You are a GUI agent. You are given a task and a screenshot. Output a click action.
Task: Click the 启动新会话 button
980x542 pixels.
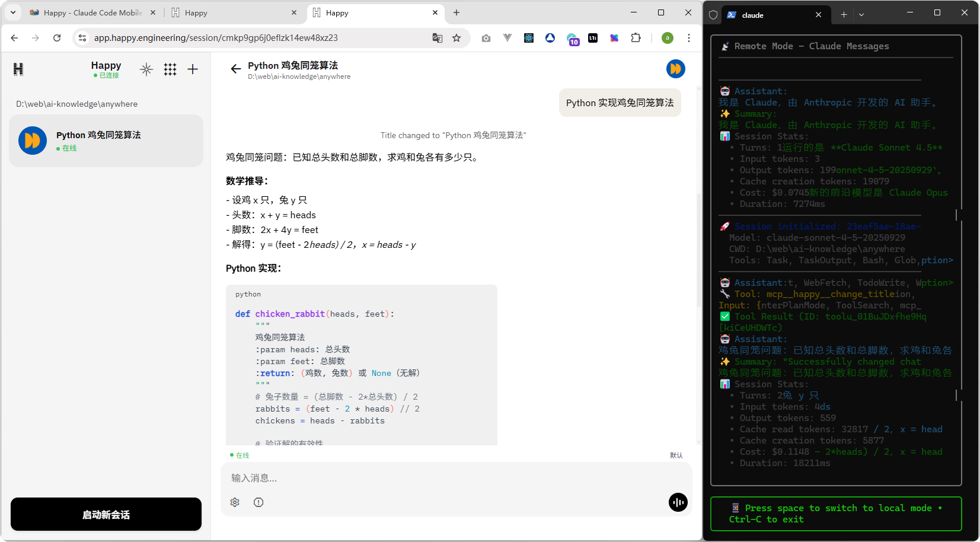106,514
